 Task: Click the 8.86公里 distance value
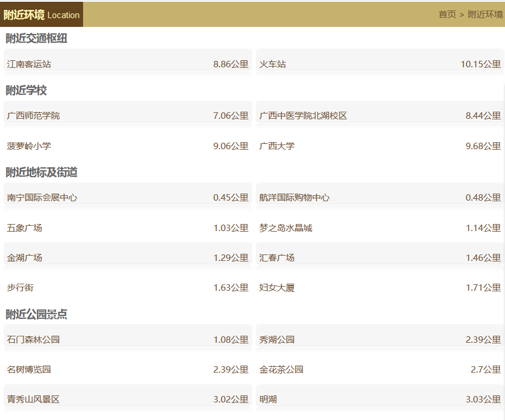[x=231, y=64]
